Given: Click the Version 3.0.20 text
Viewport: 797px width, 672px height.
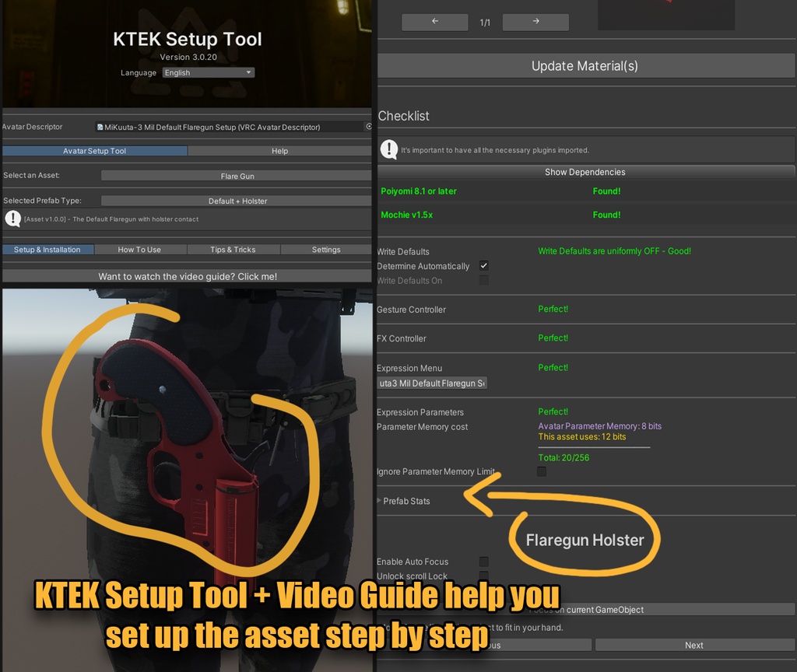Looking at the screenshot, I should pos(188,57).
